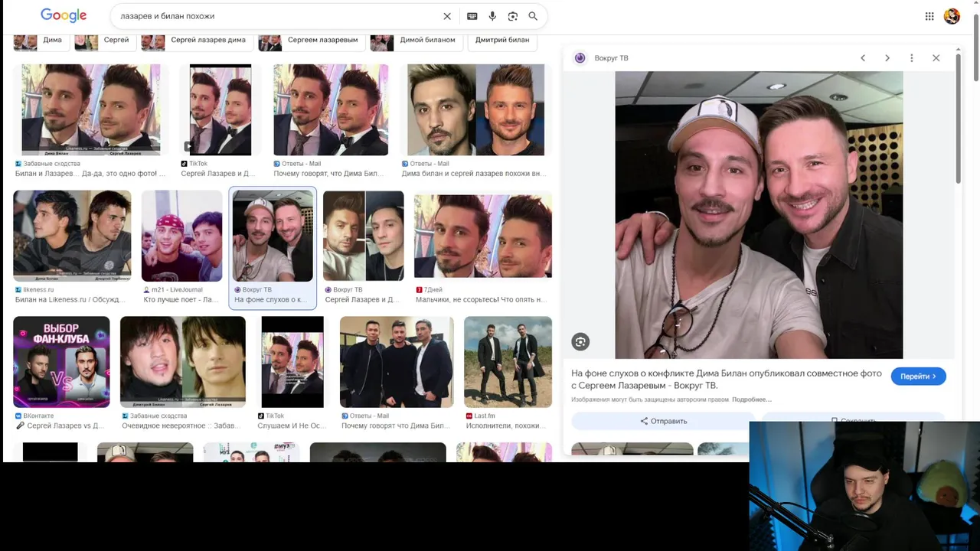980x551 pixels.
Task: Clear the search query with X
Action: [x=447, y=16]
